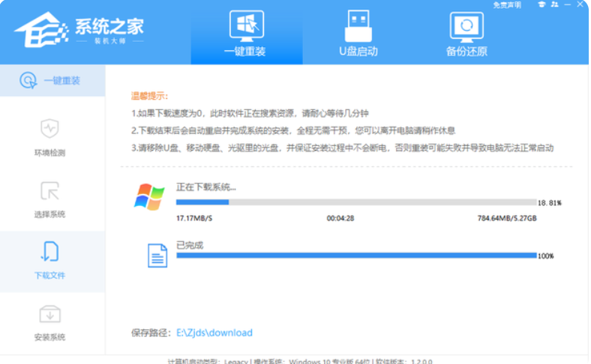Click the U盘启动 USB drive icon
591x364 pixels.
(x=358, y=26)
